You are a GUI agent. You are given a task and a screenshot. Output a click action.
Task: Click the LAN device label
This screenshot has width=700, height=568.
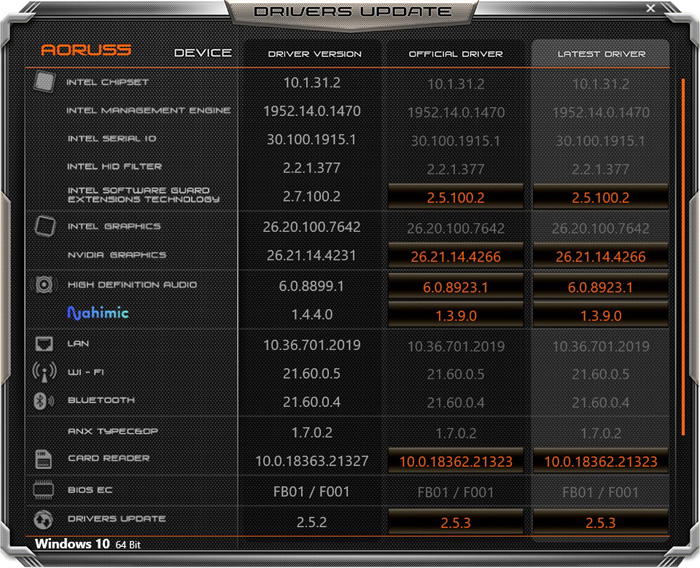pos(78,343)
